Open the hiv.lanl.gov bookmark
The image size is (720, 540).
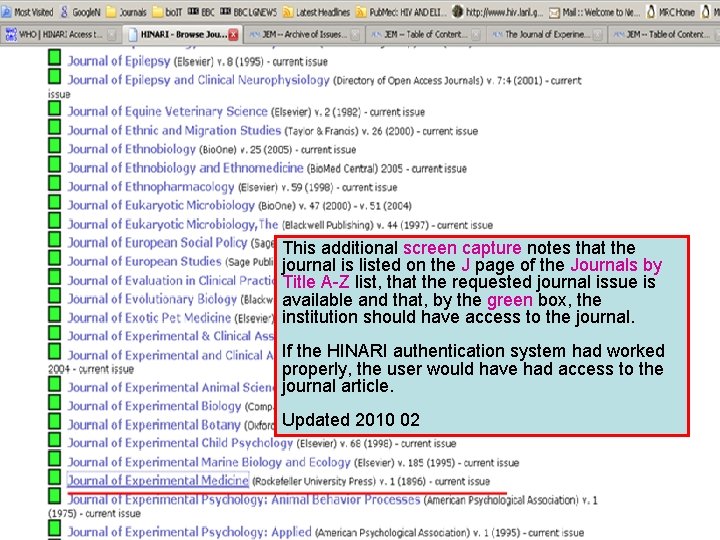point(498,12)
